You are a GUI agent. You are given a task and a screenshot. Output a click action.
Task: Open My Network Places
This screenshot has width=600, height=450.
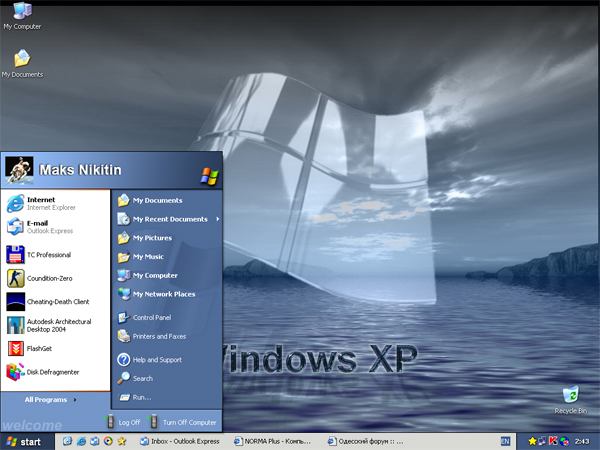[167, 294]
